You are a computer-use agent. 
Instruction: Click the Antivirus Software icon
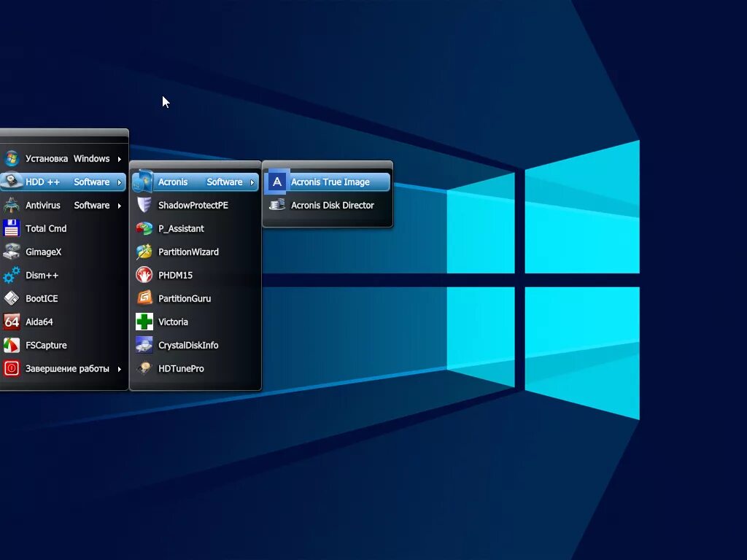(x=12, y=205)
